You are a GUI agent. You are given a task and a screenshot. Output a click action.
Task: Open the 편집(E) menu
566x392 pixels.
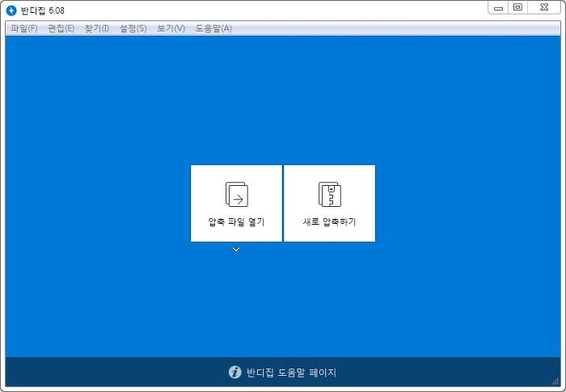click(61, 28)
